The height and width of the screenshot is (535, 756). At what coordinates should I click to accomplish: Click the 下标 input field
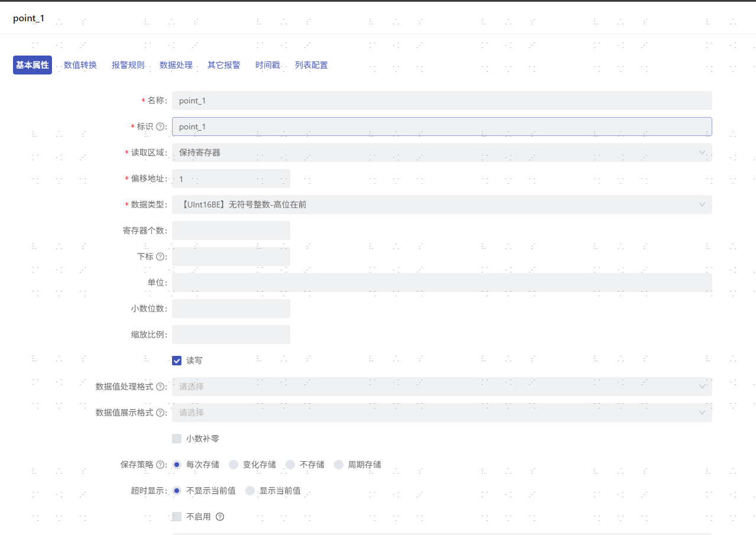pos(231,257)
